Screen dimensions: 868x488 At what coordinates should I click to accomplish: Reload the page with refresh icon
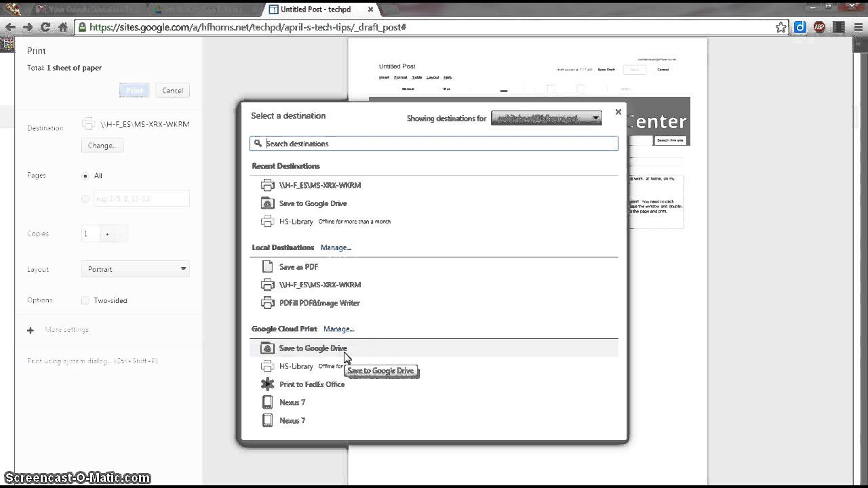point(45,27)
